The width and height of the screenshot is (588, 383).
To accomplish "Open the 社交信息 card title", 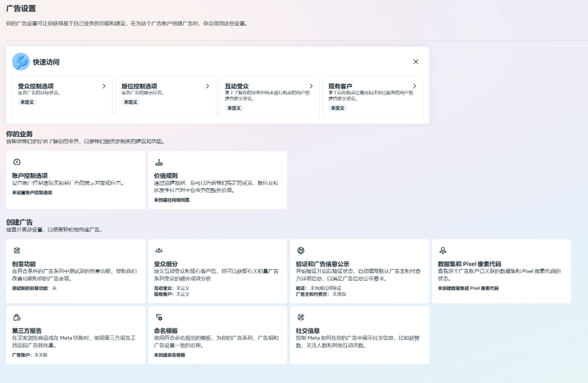I will coord(308,331).
